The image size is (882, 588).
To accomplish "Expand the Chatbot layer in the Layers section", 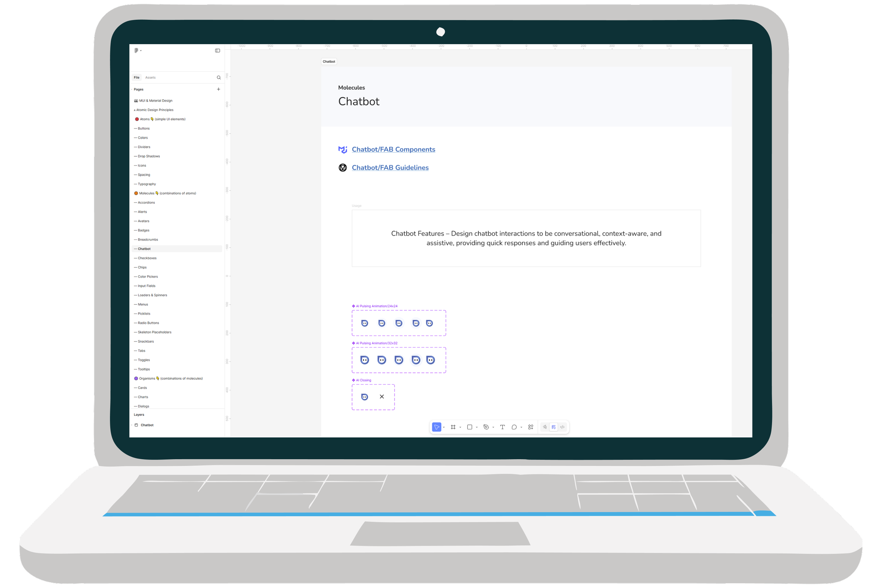I will tap(133, 425).
